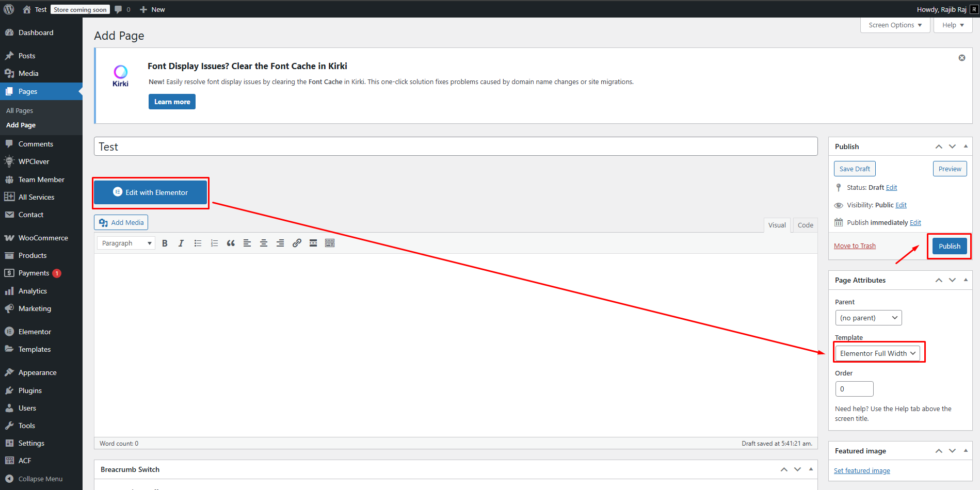Align text left
The image size is (980, 490).
point(247,243)
